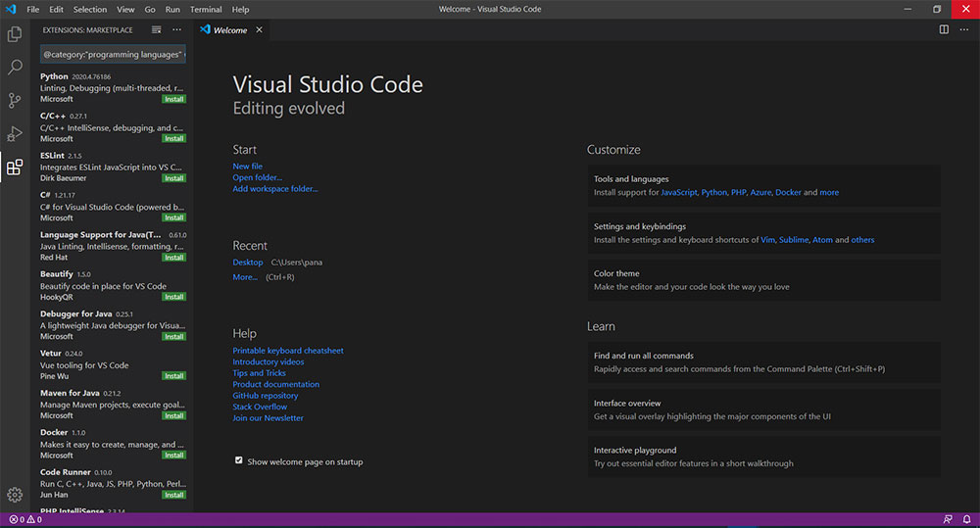Image resolution: width=980 pixels, height=528 pixels.
Task: Open the Search view in activity bar
Action: [15, 68]
